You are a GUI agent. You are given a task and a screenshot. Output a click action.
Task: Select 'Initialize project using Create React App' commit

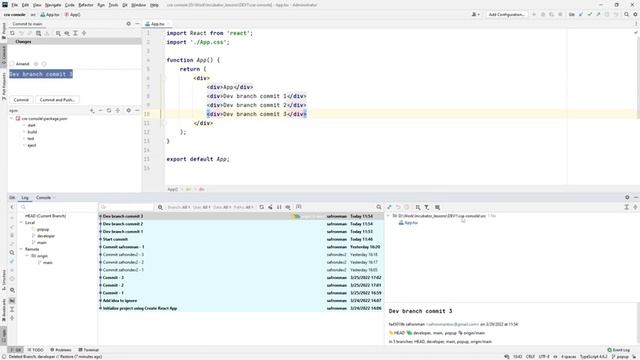click(x=241, y=308)
